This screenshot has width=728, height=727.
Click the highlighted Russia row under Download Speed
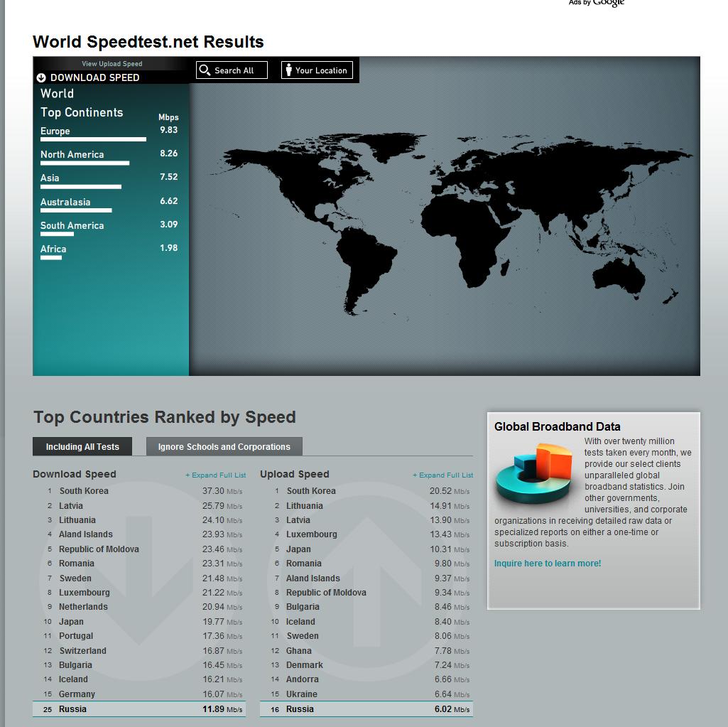point(139,709)
